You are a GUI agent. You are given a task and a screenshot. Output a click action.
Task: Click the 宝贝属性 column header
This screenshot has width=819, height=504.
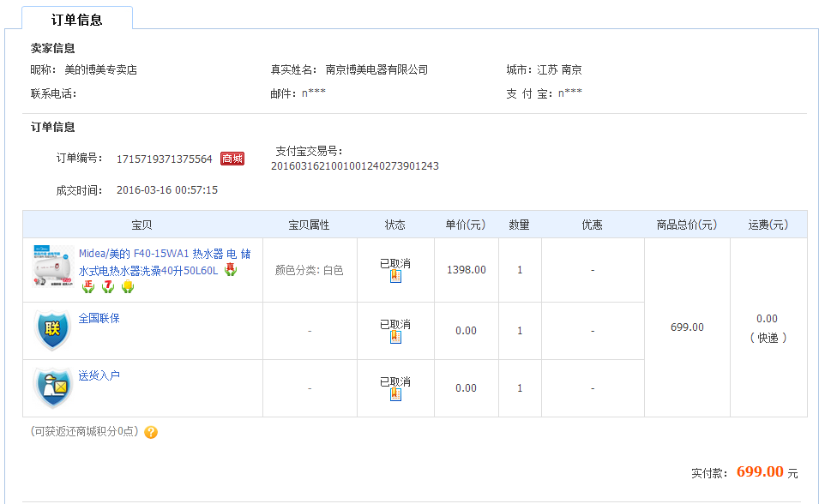[x=310, y=225]
